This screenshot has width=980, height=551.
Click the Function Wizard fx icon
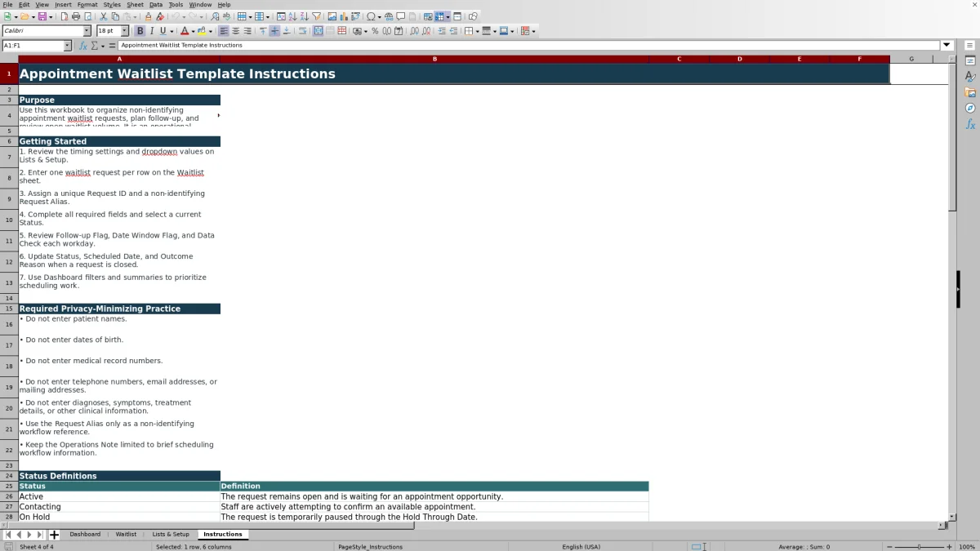pyautogui.click(x=84, y=46)
